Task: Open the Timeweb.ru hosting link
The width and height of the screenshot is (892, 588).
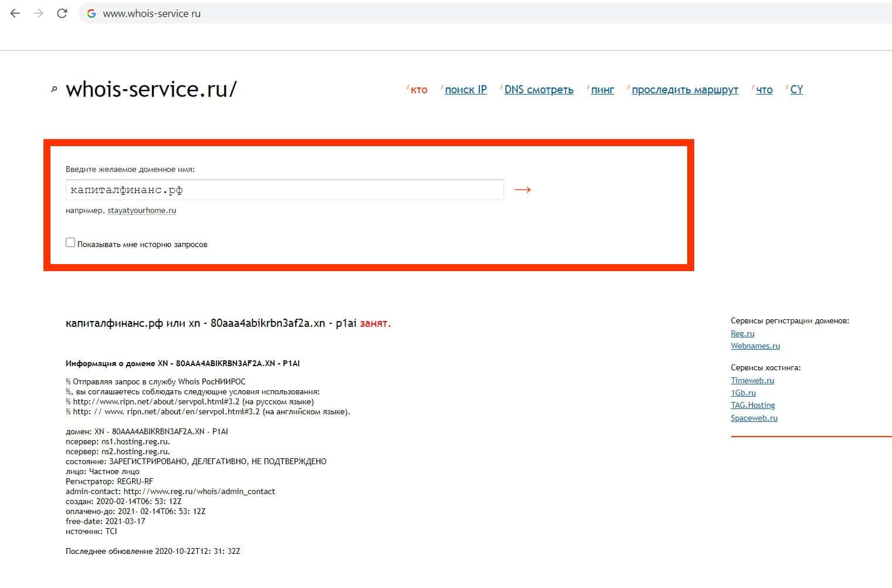Action: [x=752, y=381]
